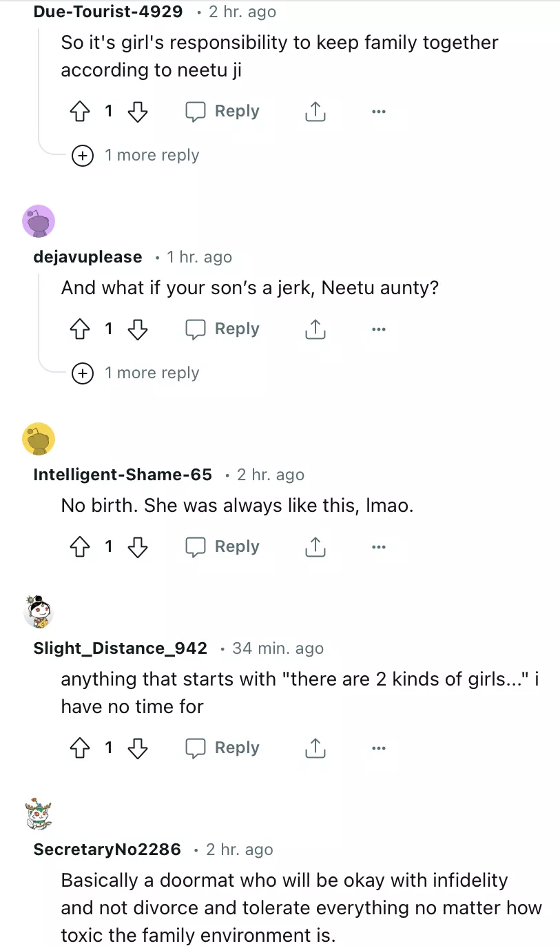560x946 pixels.
Task: Downvote Intelligent-Shame-65's comment
Action: [138, 547]
